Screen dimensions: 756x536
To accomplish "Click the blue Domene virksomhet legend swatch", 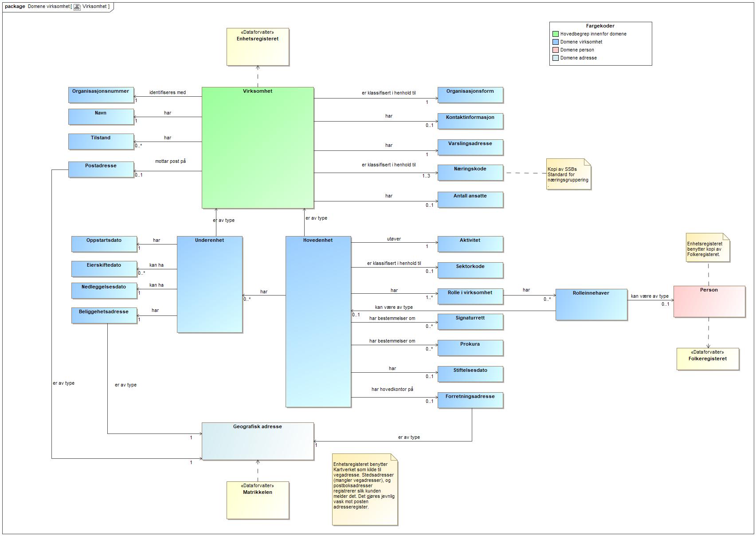I will pyautogui.click(x=555, y=42).
